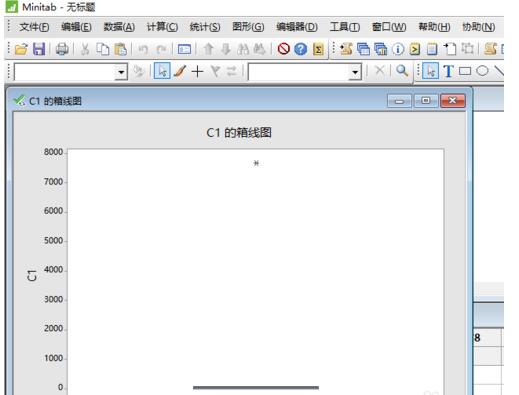Open the 协助(N) menu
The width and height of the screenshot is (519, 395).
tap(478, 27)
